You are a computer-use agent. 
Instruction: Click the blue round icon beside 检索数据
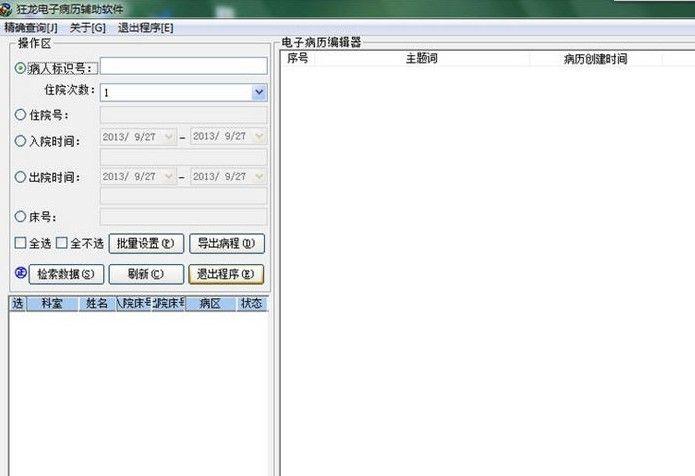click(20, 272)
